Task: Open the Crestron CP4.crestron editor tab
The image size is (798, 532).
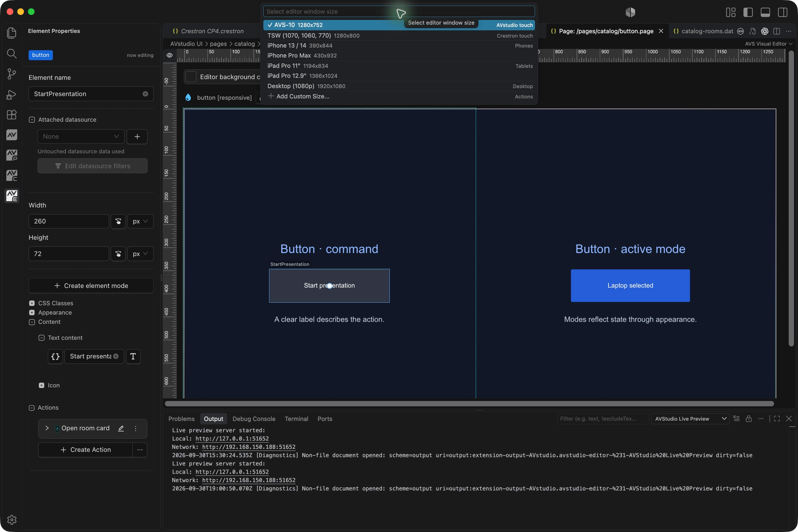Action: (x=212, y=31)
